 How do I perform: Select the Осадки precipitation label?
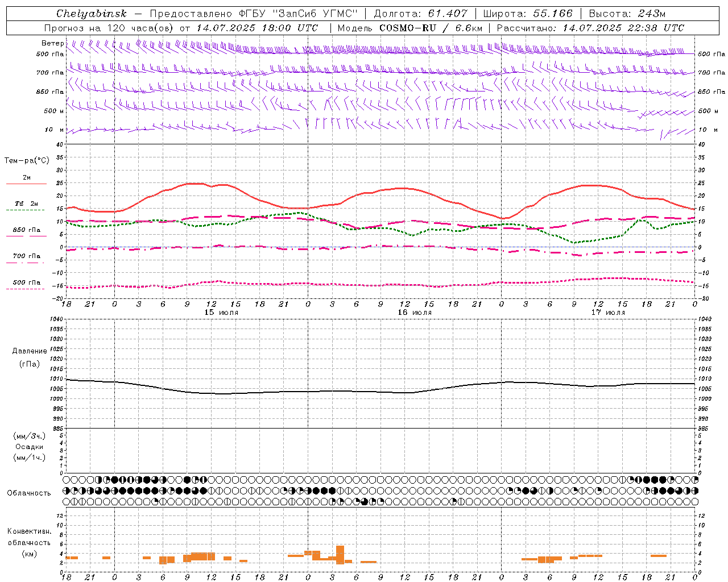click(x=30, y=447)
